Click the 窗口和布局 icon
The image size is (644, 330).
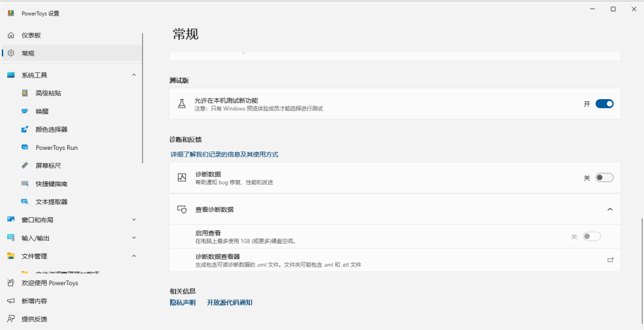11,220
